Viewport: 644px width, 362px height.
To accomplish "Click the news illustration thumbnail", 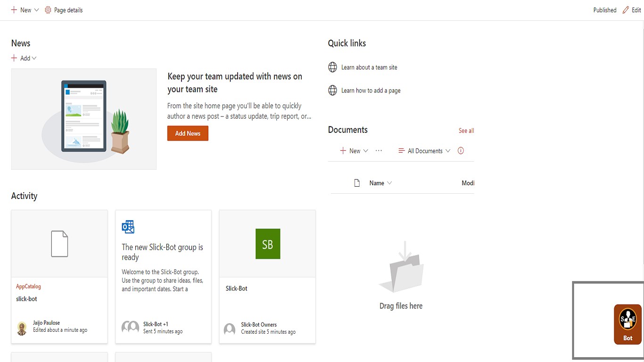I will point(84,119).
